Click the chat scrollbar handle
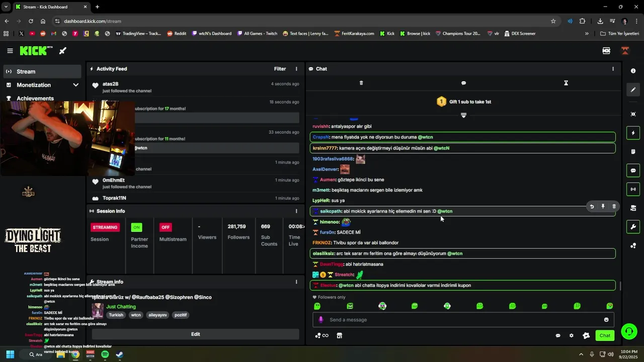The image size is (644, 362). 620,286
